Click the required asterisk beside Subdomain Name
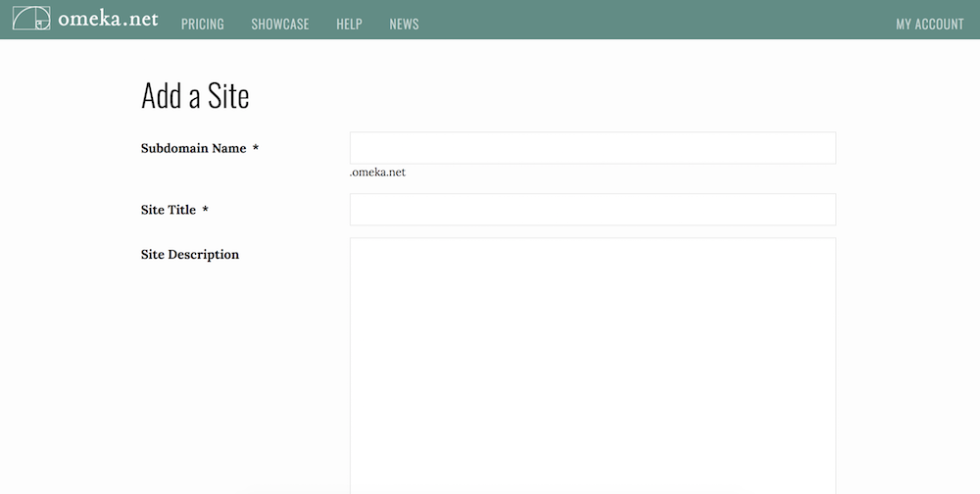980x494 pixels. coord(255,148)
